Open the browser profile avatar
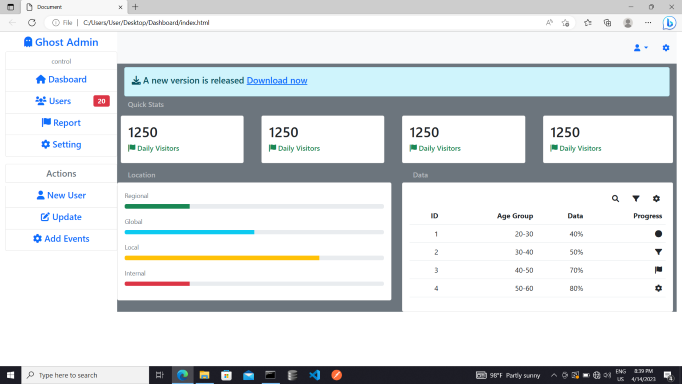The height and width of the screenshot is (384, 682). point(628,23)
